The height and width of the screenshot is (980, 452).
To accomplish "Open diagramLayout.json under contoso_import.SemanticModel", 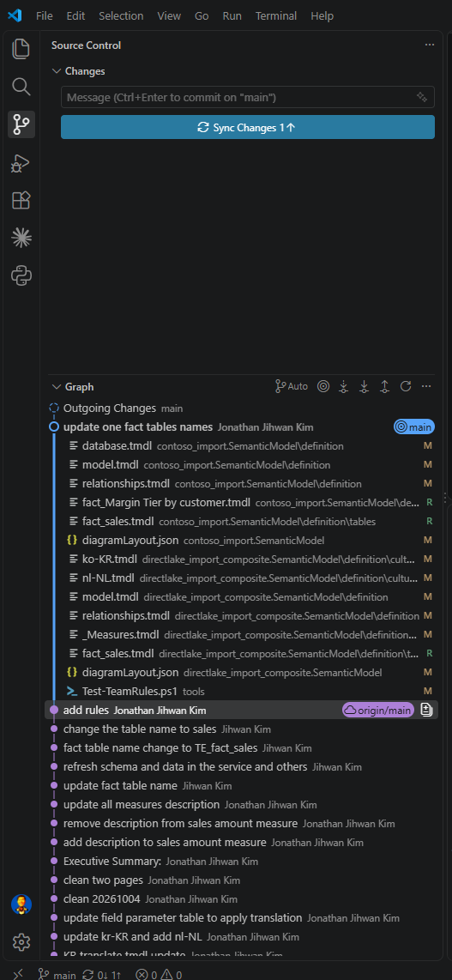I will [x=242, y=540].
